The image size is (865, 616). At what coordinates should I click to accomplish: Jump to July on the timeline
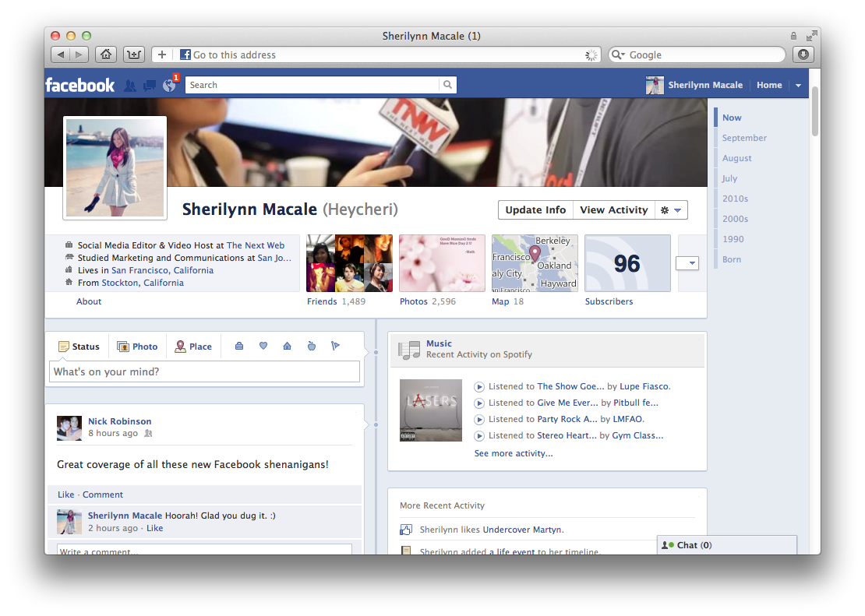pyautogui.click(x=729, y=178)
